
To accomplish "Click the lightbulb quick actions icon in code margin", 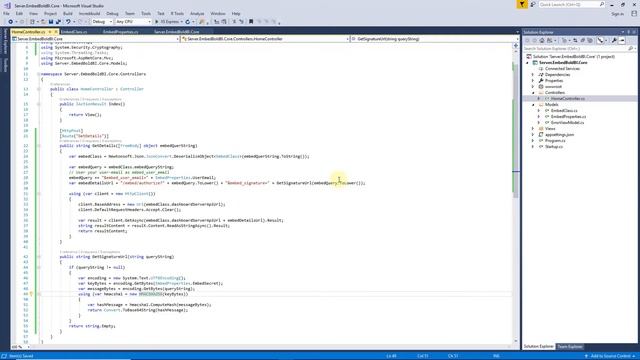I will click(x=31, y=294).
